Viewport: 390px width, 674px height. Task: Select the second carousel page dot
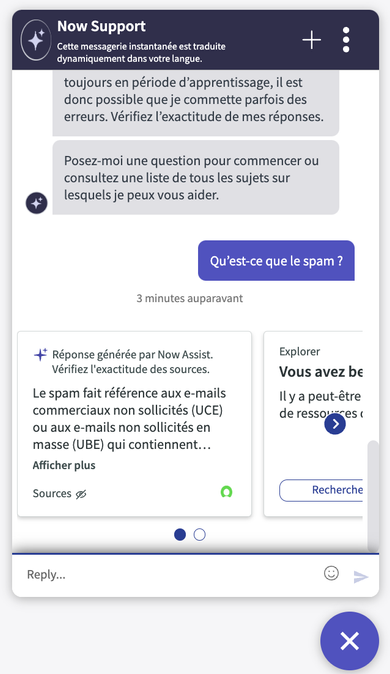(x=200, y=534)
